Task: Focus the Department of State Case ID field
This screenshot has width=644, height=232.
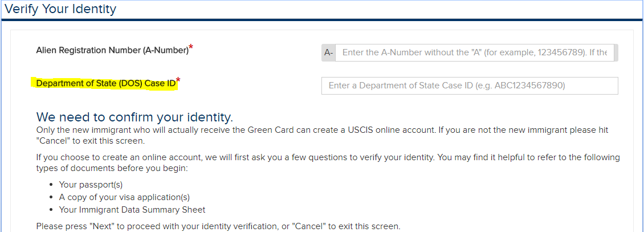Action: coord(470,86)
